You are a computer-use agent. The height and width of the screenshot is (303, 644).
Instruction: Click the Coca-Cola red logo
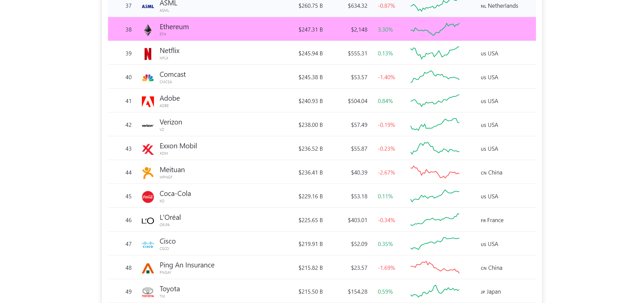[148, 197]
